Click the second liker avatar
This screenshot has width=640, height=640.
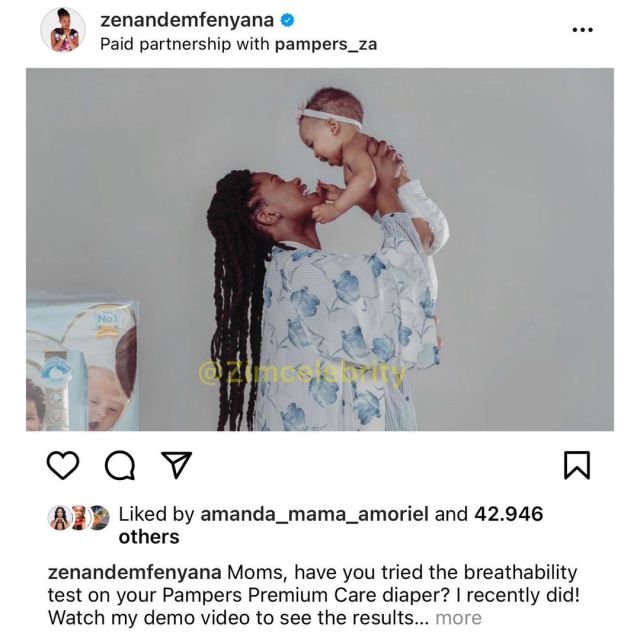click(80, 518)
